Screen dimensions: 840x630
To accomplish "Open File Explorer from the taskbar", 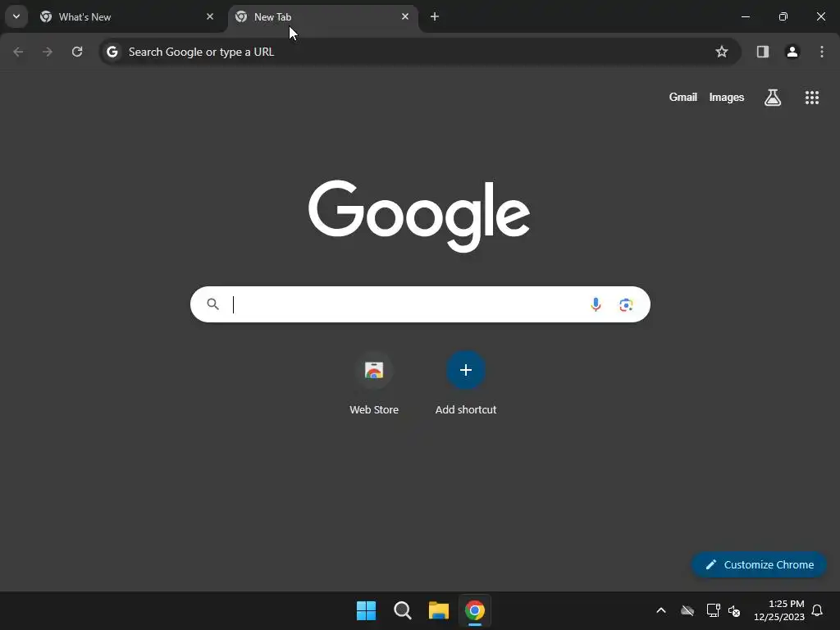I will (x=438, y=610).
